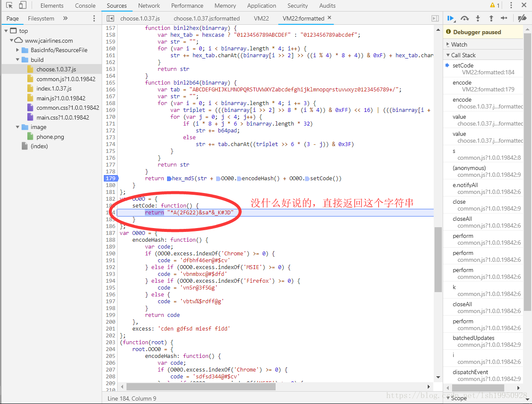
Task: Click the code editor vertical scrollbar thumb
Action: tap(438, 259)
